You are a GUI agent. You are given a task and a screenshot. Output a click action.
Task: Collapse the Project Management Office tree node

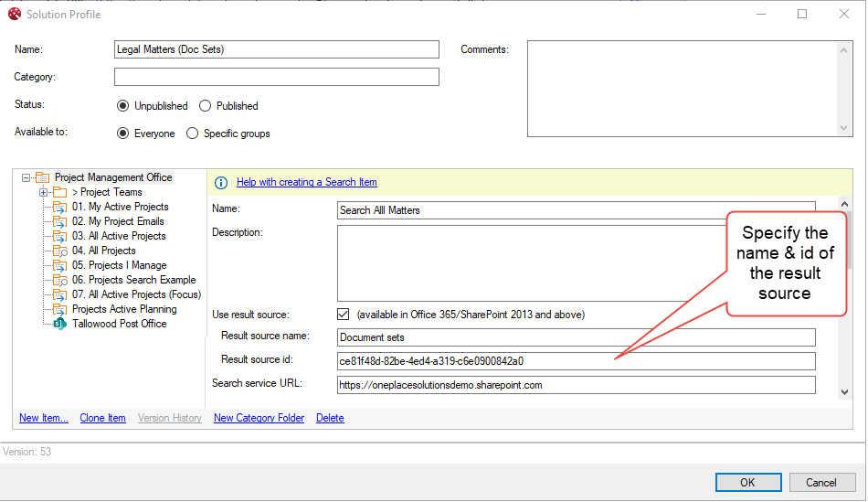tap(26, 177)
